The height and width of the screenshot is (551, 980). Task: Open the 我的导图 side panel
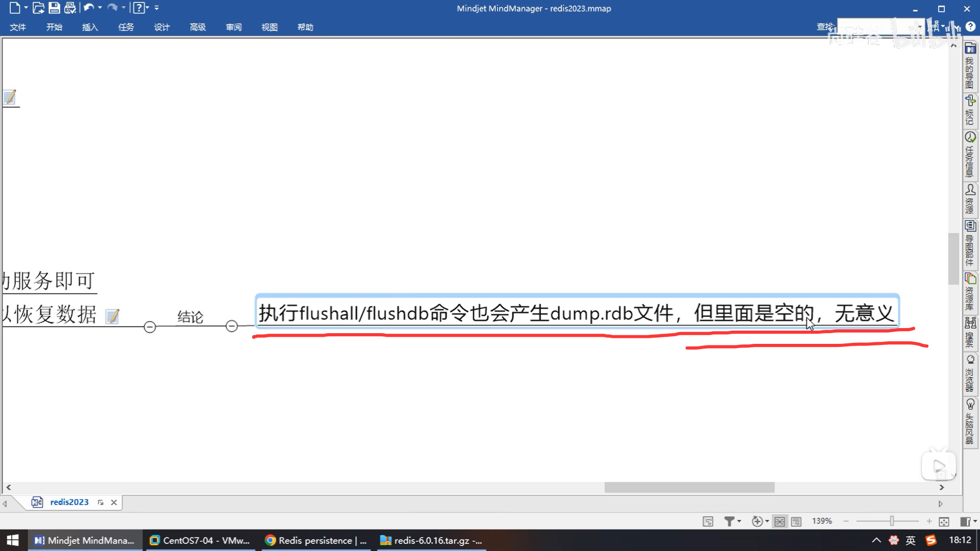(970, 66)
